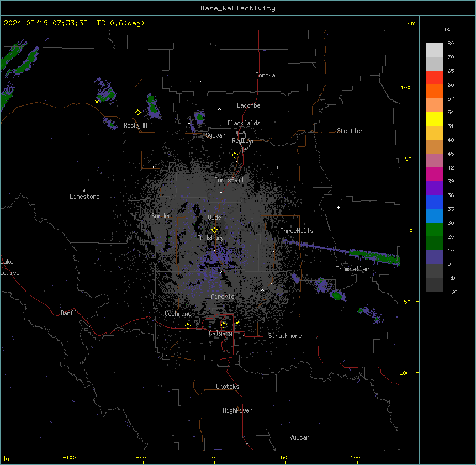This screenshot has width=476, height=465.
Task: Click the Base_Reflectivity title text
Action: point(238,8)
